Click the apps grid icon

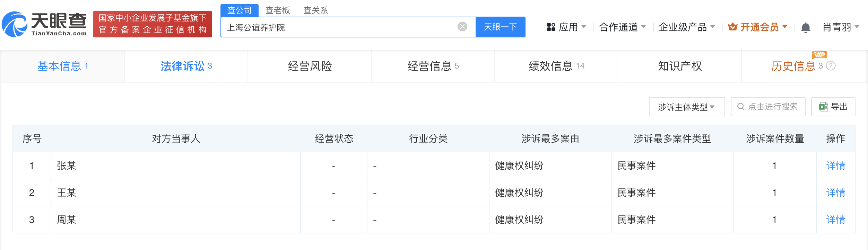click(551, 27)
